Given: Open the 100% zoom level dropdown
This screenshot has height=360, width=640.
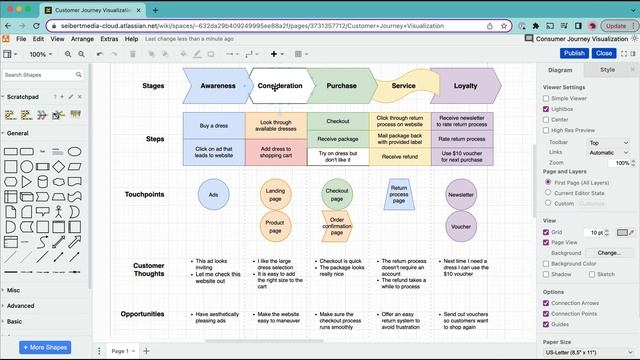Looking at the screenshot, I should click(40, 54).
